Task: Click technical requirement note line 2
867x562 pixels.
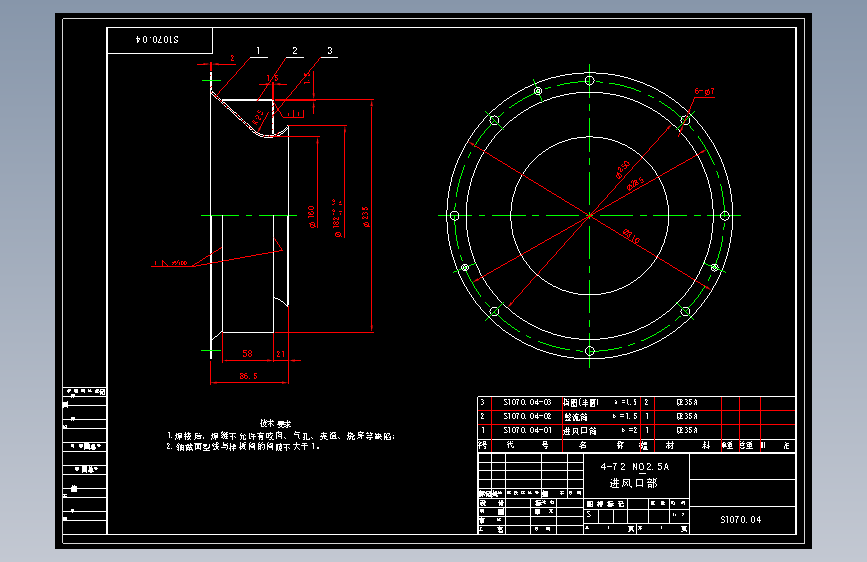Action: [243, 446]
